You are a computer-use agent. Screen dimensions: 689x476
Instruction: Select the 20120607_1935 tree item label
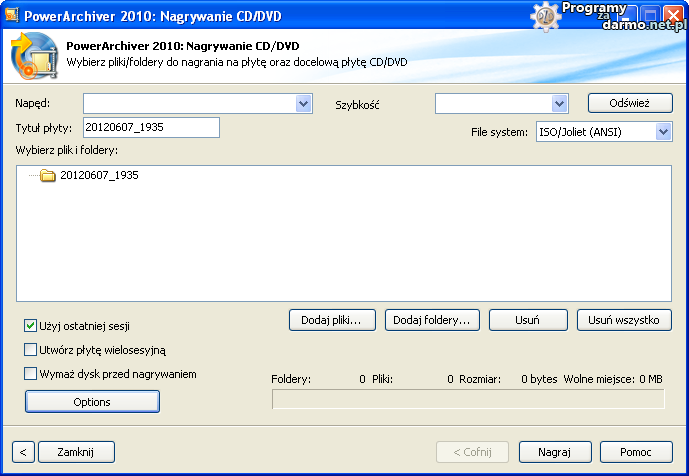click(x=99, y=175)
